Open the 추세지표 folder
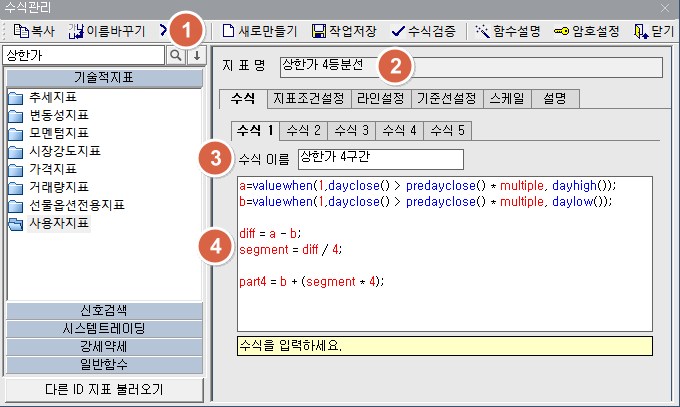Viewport: 680px width, 407px height. pyautogui.click(x=42, y=97)
